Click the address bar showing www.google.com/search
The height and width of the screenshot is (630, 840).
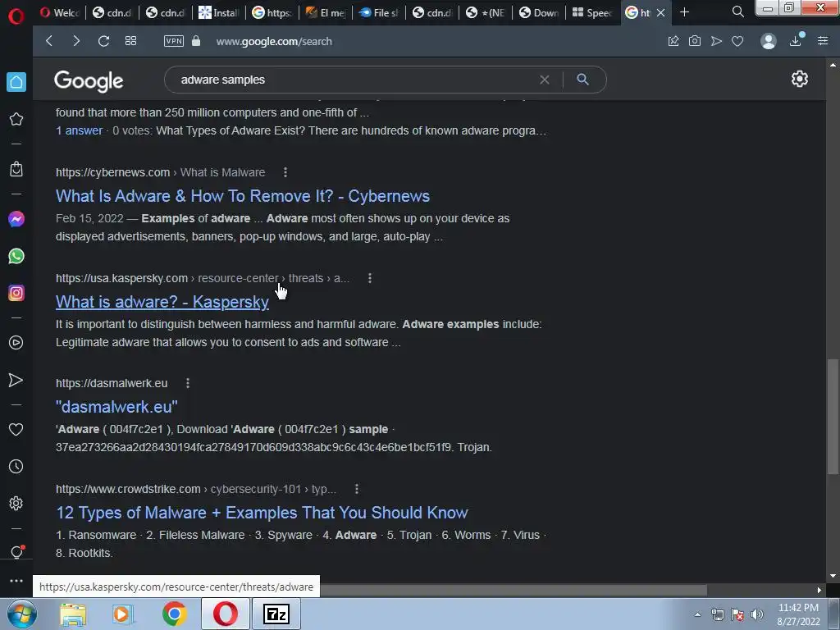[274, 41]
